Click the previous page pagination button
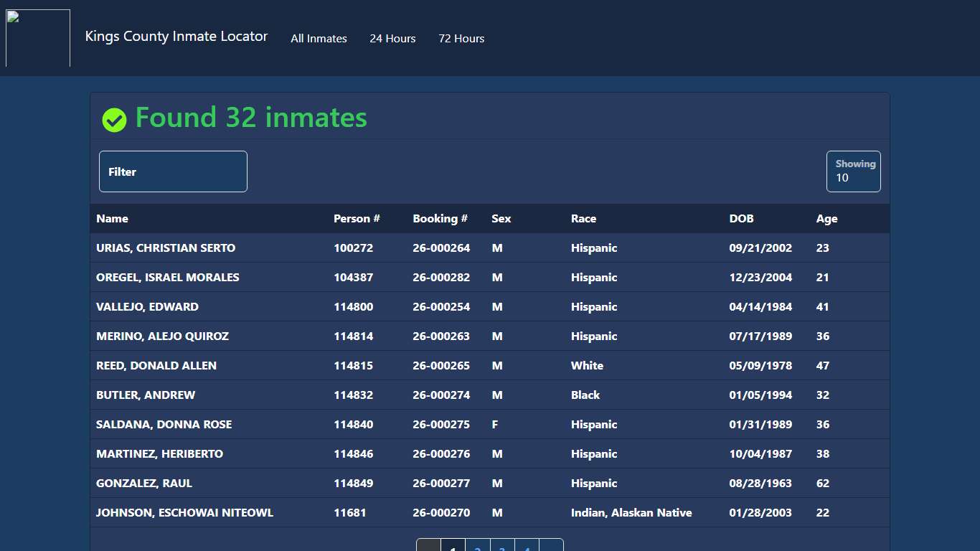The height and width of the screenshot is (551, 980). [428, 547]
